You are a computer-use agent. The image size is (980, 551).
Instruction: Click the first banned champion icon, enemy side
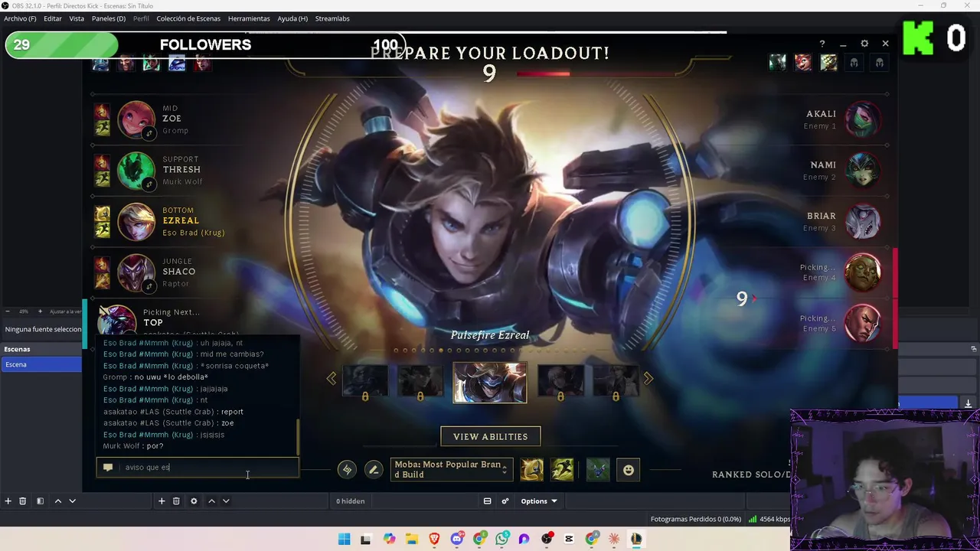pyautogui.click(x=777, y=63)
